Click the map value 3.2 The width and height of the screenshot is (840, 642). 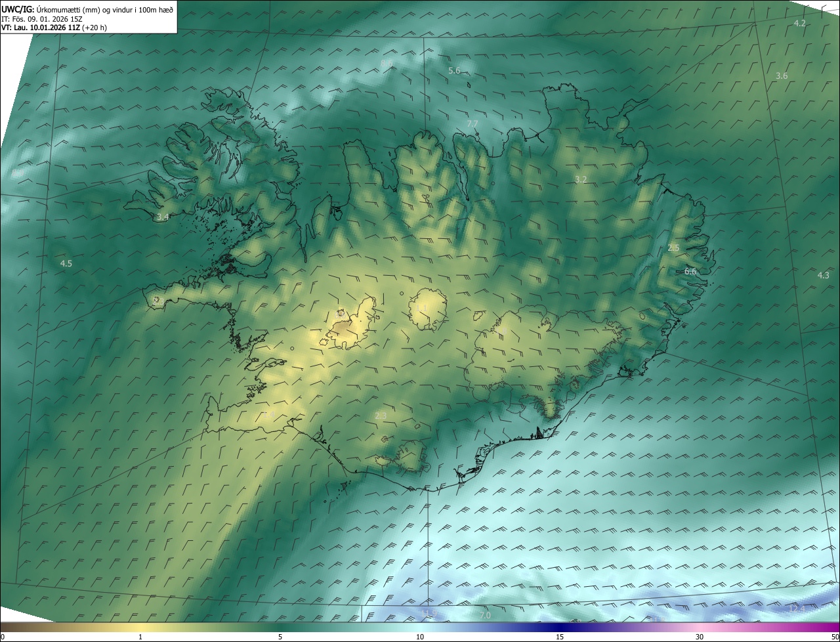tap(581, 179)
